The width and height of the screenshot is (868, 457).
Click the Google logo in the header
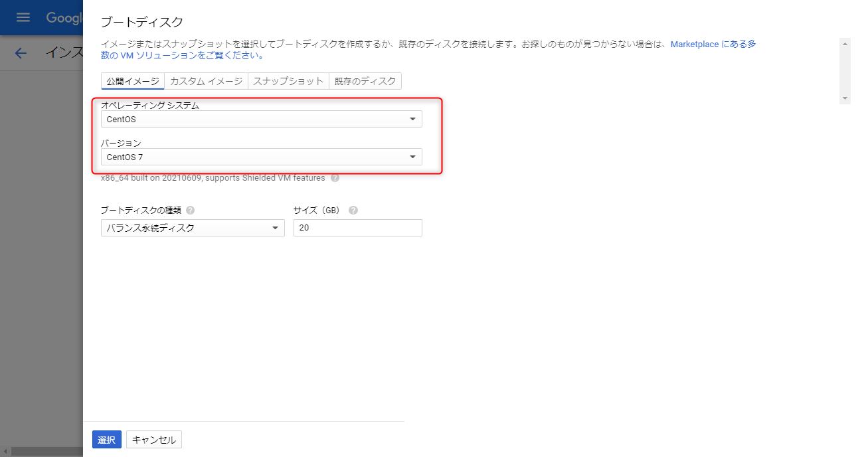click(64, 18)
